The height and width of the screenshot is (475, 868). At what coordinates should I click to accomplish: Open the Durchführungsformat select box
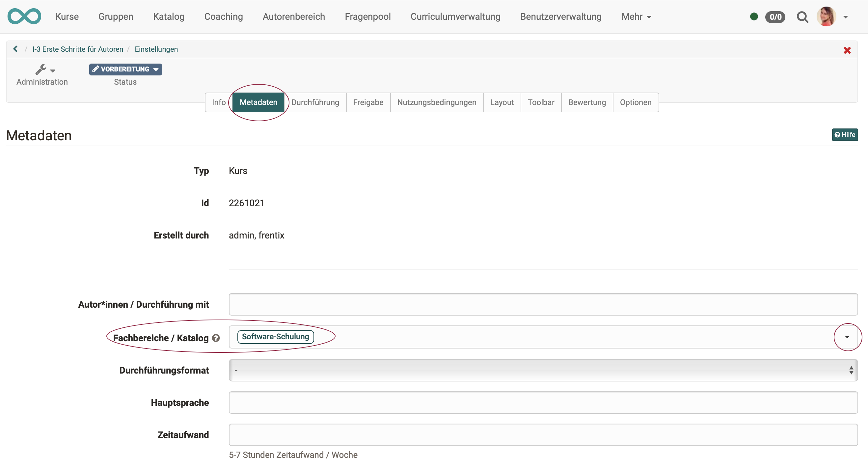543,370
